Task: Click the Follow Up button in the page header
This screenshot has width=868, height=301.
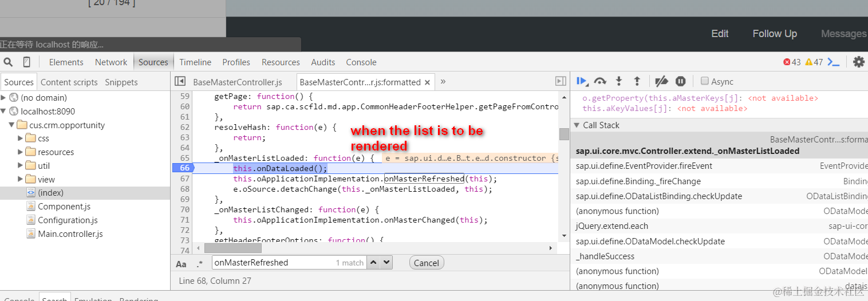Action: pos(775,34)
